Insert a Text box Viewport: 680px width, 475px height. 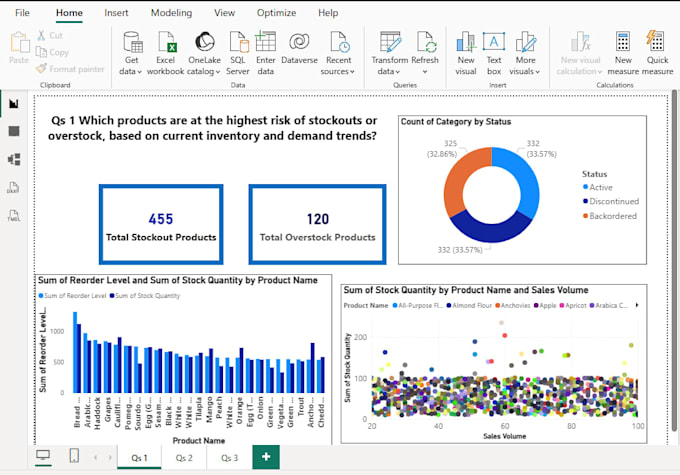click(494, 53)
